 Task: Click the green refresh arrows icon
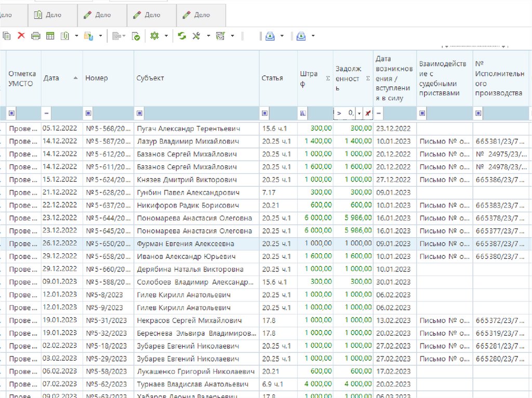click(x=182, y=36)
